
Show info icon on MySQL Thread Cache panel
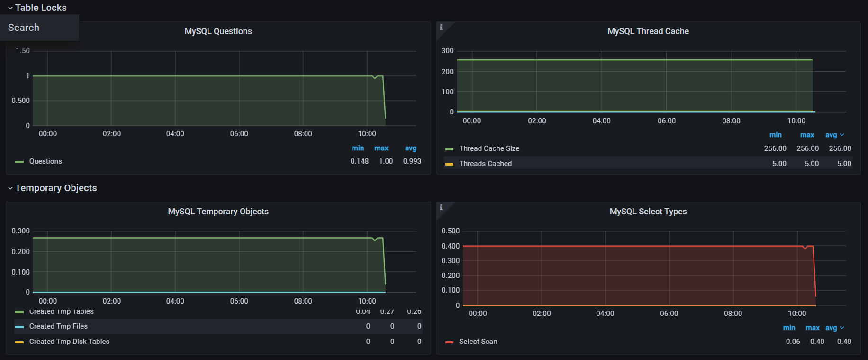441,27
